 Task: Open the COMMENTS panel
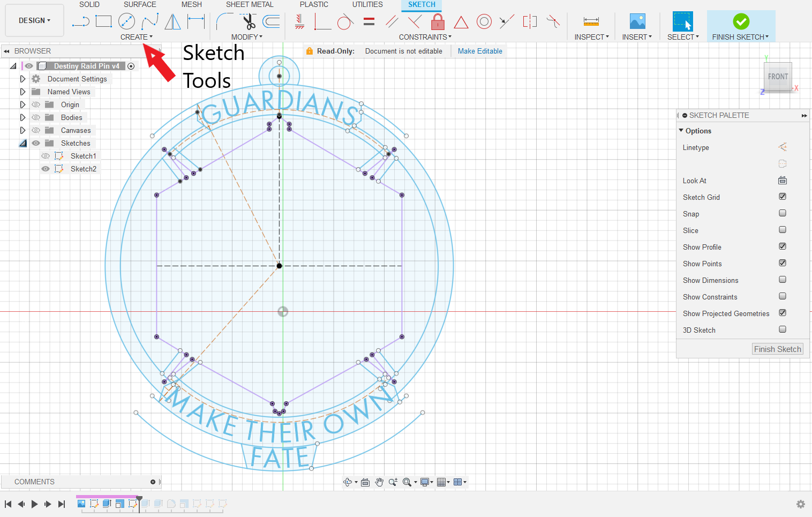[x=34, y=481]
